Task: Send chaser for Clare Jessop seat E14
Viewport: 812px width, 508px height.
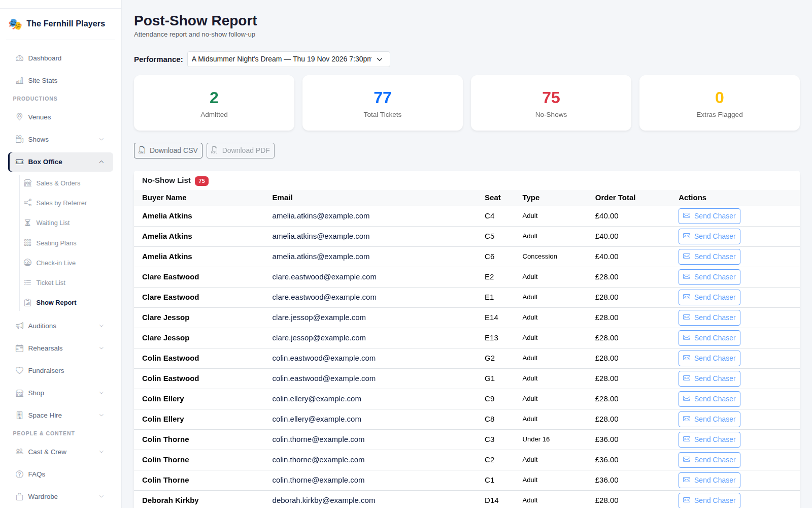Action: 709,318
